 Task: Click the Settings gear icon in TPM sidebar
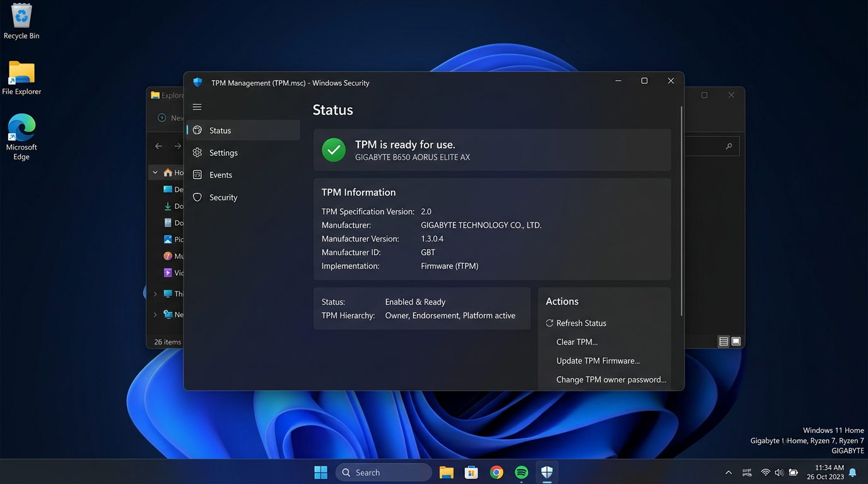197,153
